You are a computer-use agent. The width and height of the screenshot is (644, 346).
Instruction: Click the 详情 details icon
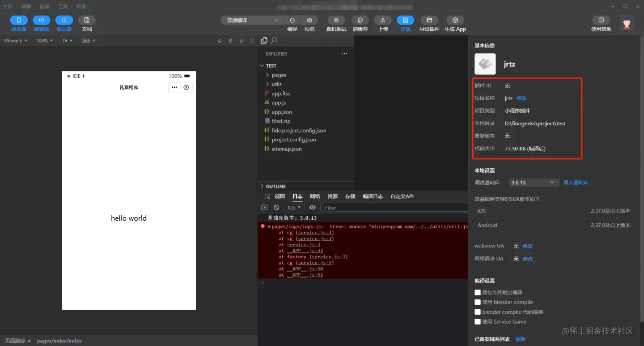pyautogui.click(x=405, y=20)
